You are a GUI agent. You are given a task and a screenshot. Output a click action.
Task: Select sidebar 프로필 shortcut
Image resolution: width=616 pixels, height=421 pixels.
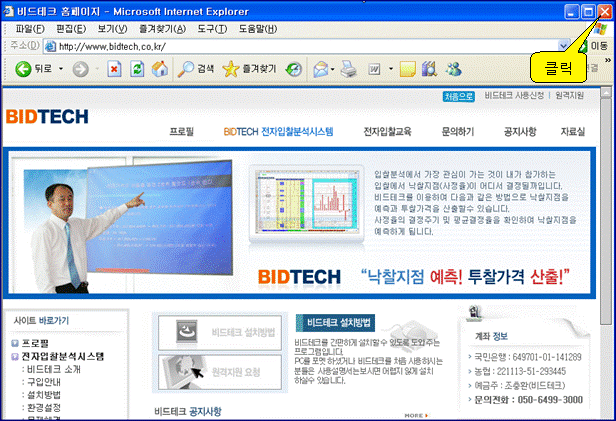(35, 344)
